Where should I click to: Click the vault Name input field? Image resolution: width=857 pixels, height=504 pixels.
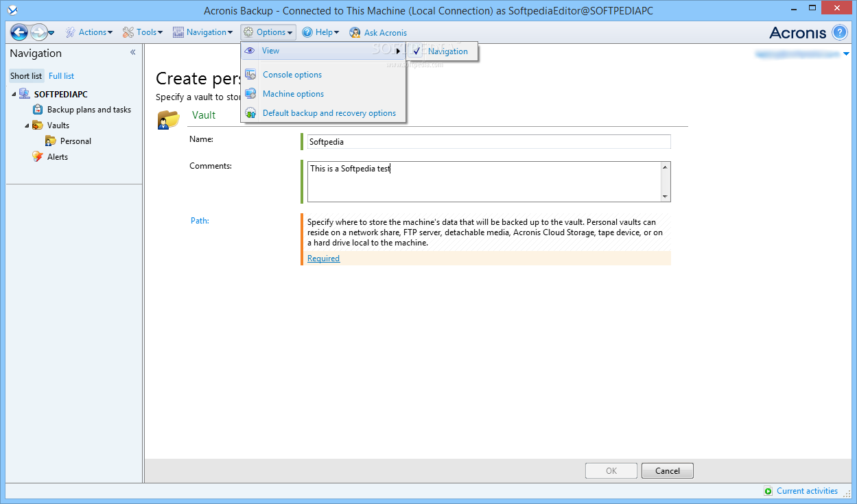[489, 142]
